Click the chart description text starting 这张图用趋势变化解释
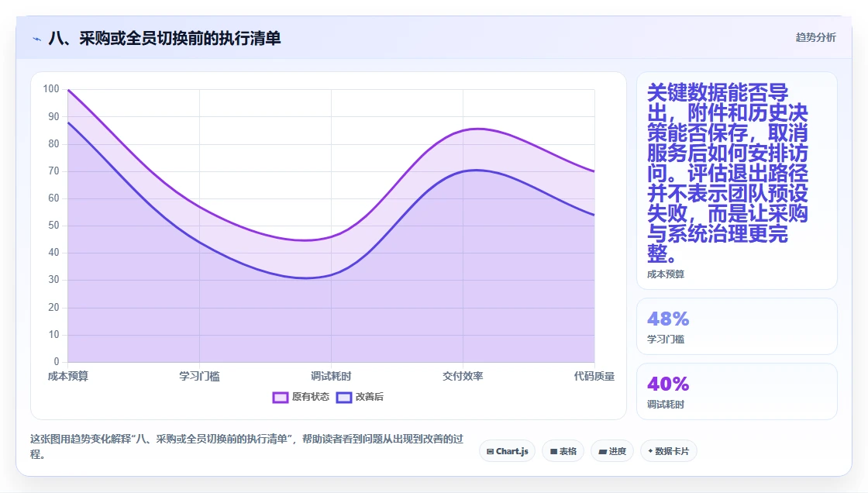The image size is (868, 493). pos(247,446)
